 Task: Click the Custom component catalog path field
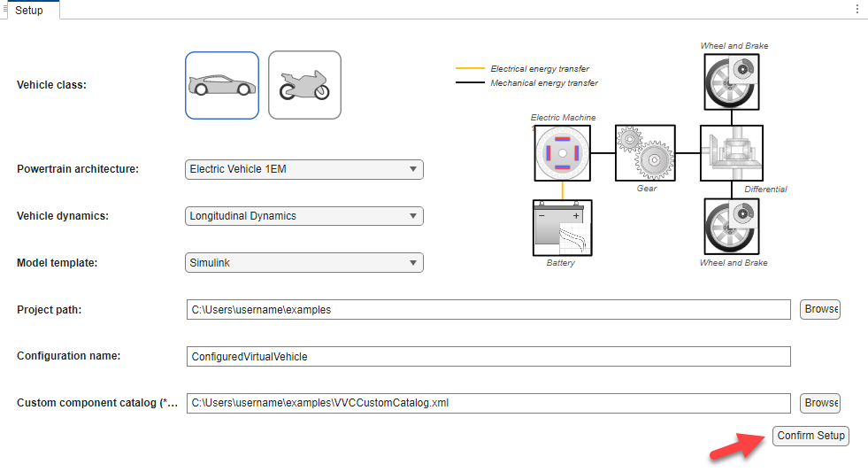tap(488, 404)
